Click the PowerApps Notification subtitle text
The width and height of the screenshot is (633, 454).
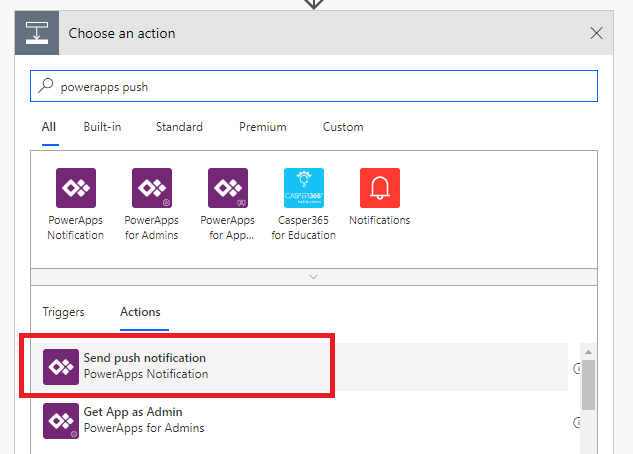(x=146, y=374)
